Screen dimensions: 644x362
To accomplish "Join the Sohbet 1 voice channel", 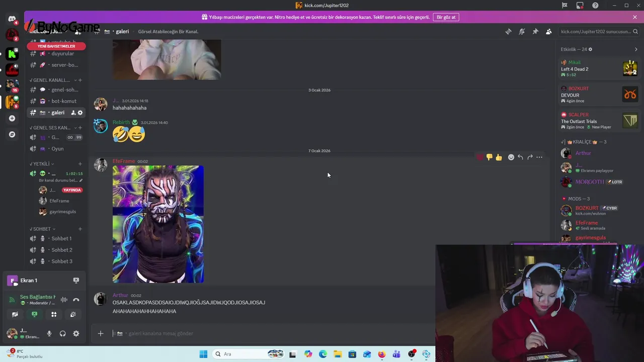I will (x=55, y=239).
